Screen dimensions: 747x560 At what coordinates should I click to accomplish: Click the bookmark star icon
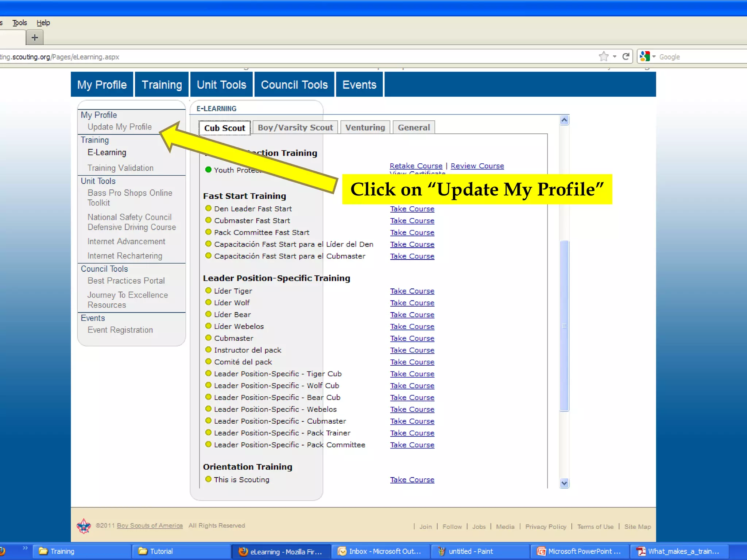[x=603, y=57]
